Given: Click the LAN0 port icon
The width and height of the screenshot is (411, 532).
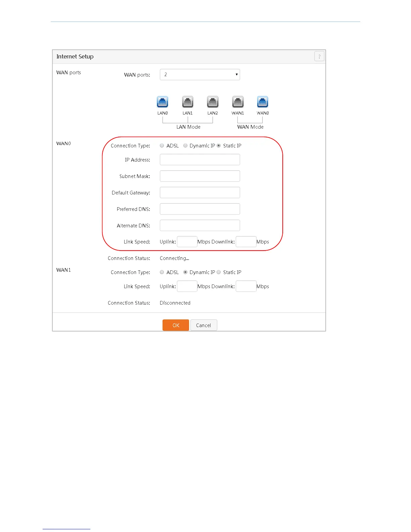Looking at the screenshot, I should [163, 102].
